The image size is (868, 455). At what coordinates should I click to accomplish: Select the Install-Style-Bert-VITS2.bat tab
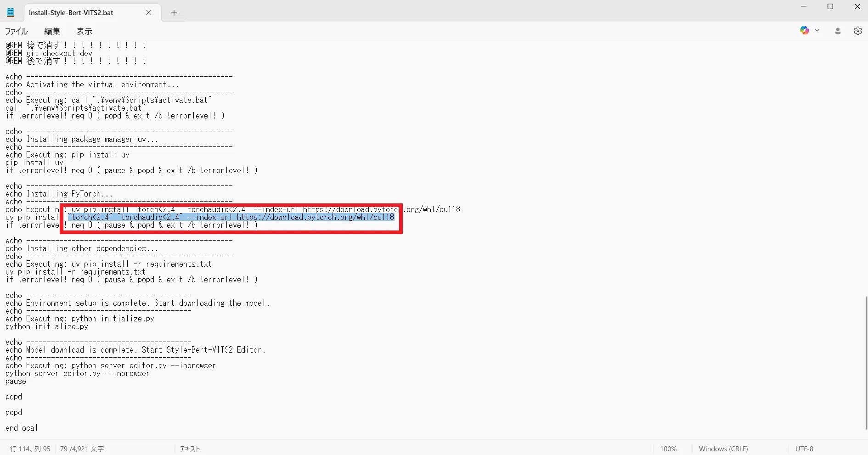click(x=71, y=13)
